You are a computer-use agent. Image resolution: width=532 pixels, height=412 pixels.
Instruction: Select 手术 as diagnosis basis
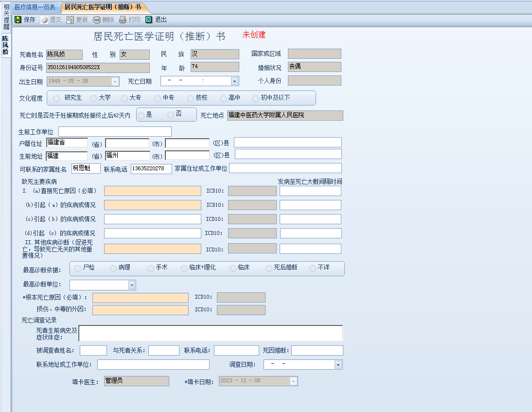tap(151, 269)
